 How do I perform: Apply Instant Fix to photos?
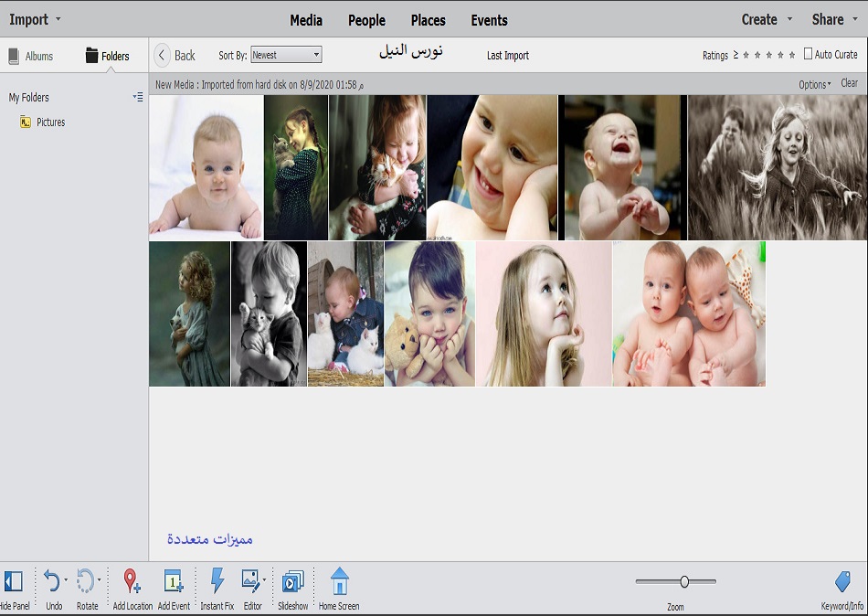(x=217, y=581)
